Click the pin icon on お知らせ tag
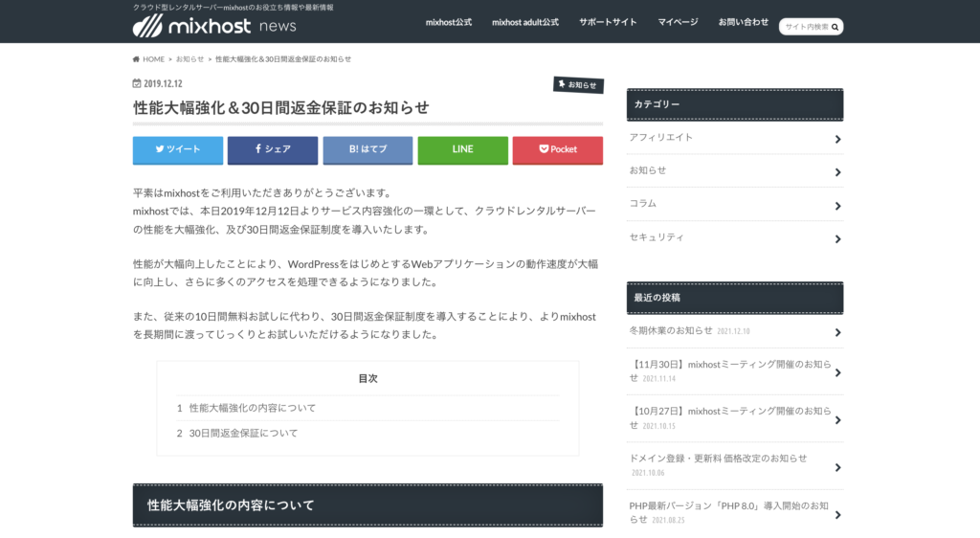The image size is (980, 538). [x=562, y=83]
